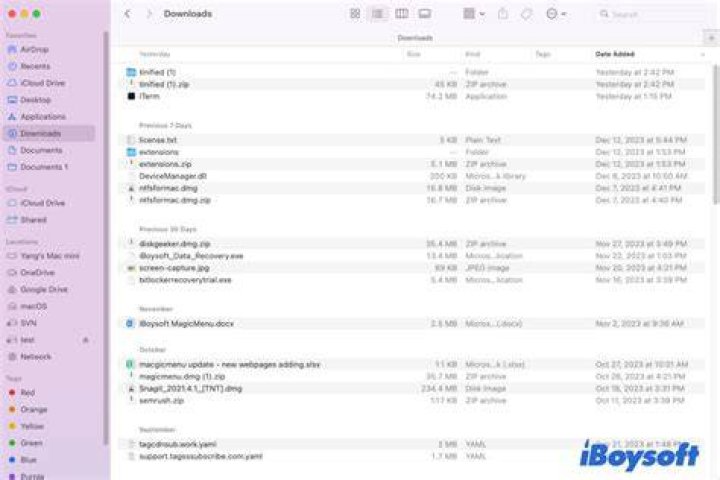Viewport: 720px width, 480px height.
Task: Go forward with the right chevron button
Action: (x=149, y=14)
